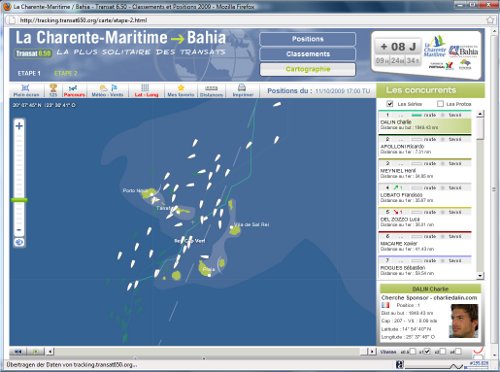Switch to the ETAPE 1 tab
Image resolution: width=500 pixels, height=372 pixels.
[29, 73]
